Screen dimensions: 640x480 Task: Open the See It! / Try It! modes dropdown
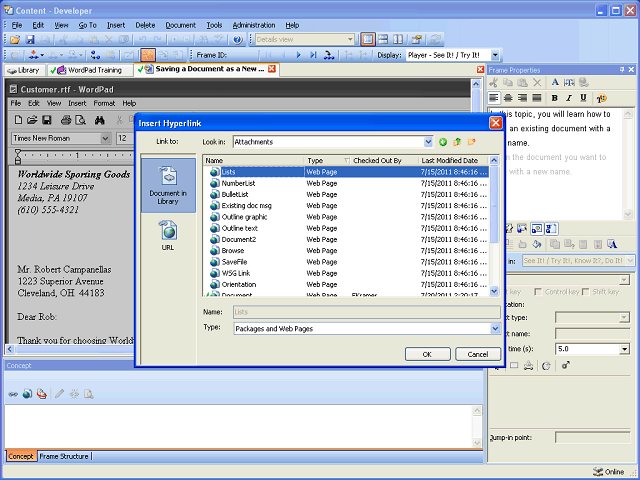630,260
